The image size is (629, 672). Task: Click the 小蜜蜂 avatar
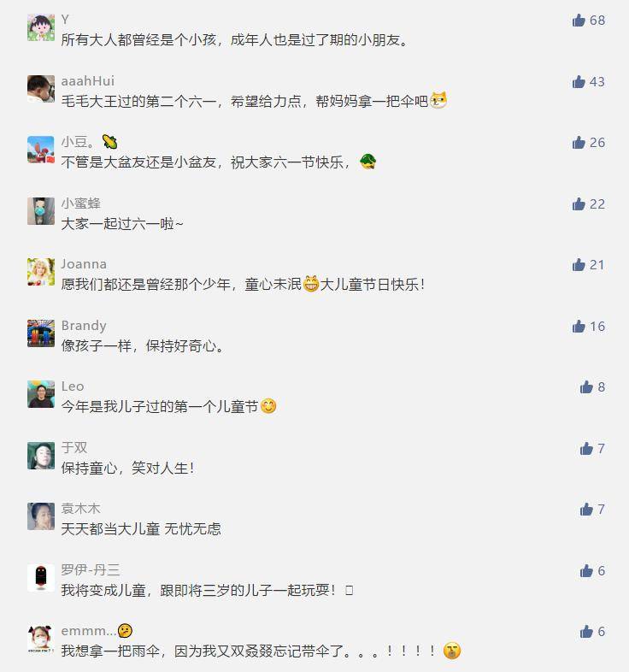pyautogui.click(x=41, y=211)
